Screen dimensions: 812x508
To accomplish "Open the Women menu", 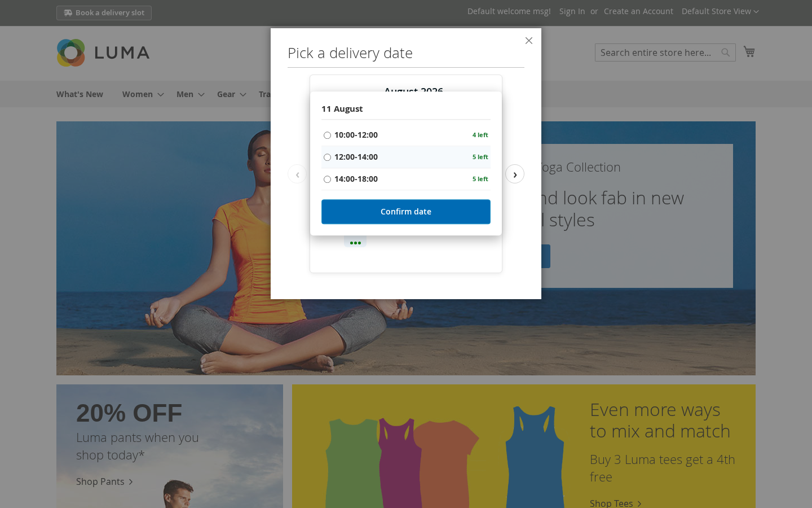I will pos(143,94).
